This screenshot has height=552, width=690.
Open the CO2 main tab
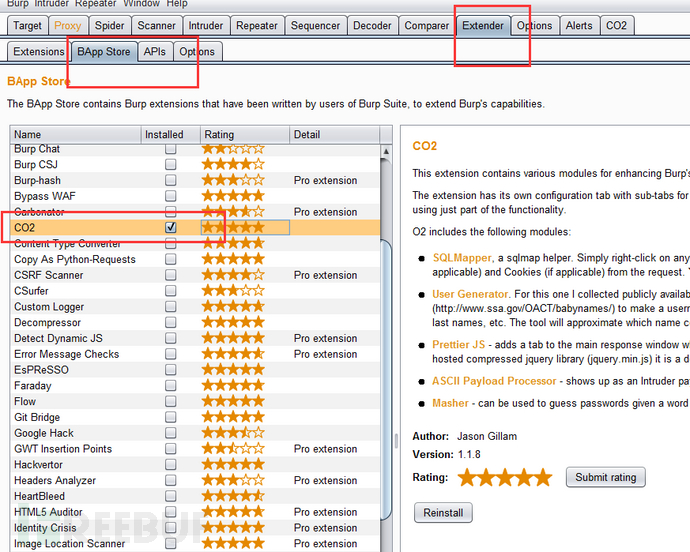[616, 26]
